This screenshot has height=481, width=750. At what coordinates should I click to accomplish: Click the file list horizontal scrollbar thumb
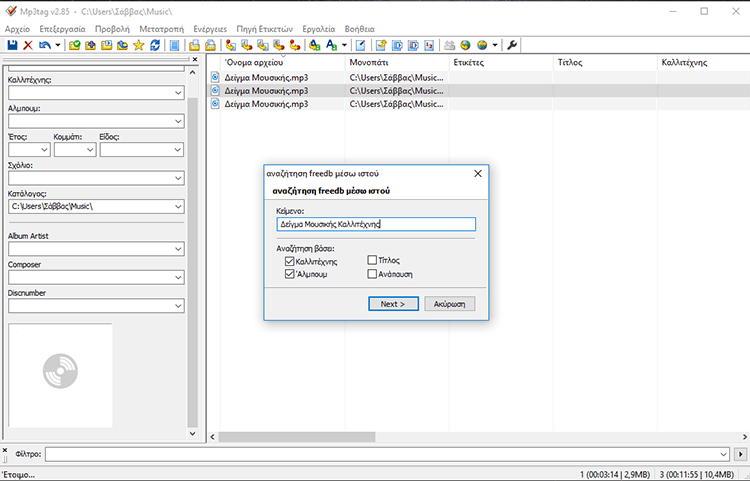pyautogui.click(x=297, y=437)
